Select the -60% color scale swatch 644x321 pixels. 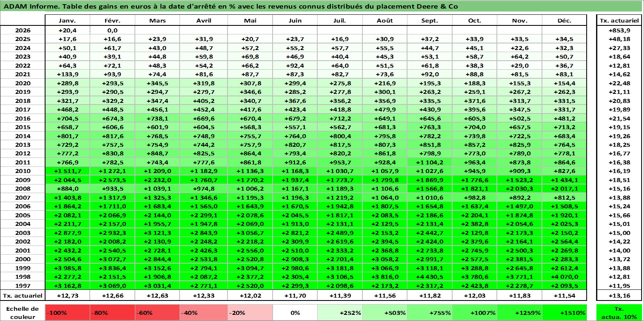[x=157, y=312]
